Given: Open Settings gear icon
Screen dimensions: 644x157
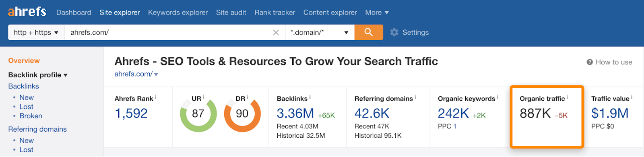Looking at the screenshot, I should [394, 32].
